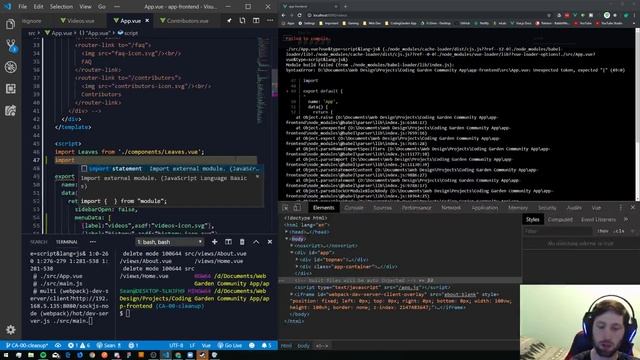Split the terminal pane

point(228,242)
